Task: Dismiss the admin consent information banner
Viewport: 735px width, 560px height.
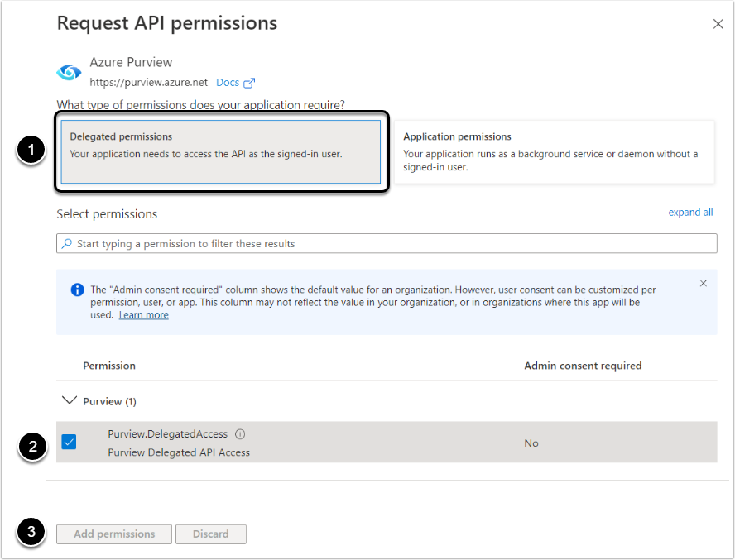Action: pyautogui.click(x=704, y=283)
